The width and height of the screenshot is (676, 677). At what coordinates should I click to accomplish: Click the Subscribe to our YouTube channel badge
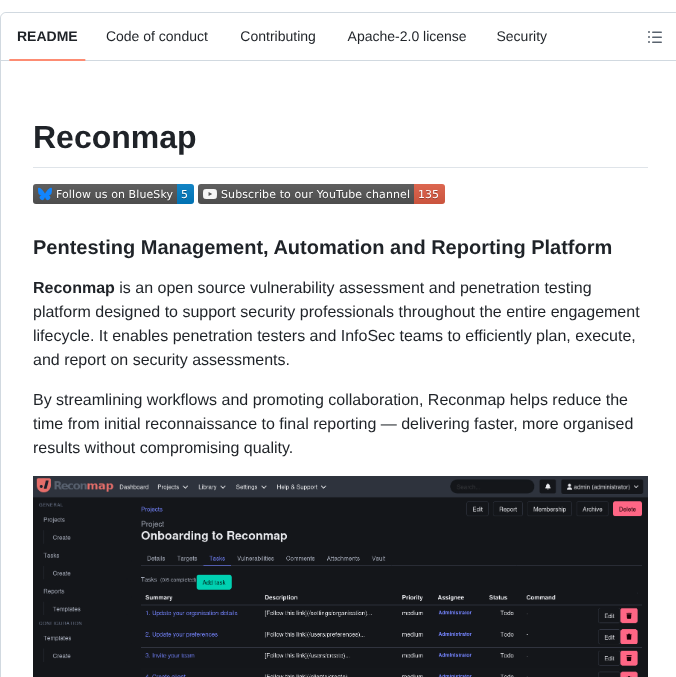(x=321, y=194)
